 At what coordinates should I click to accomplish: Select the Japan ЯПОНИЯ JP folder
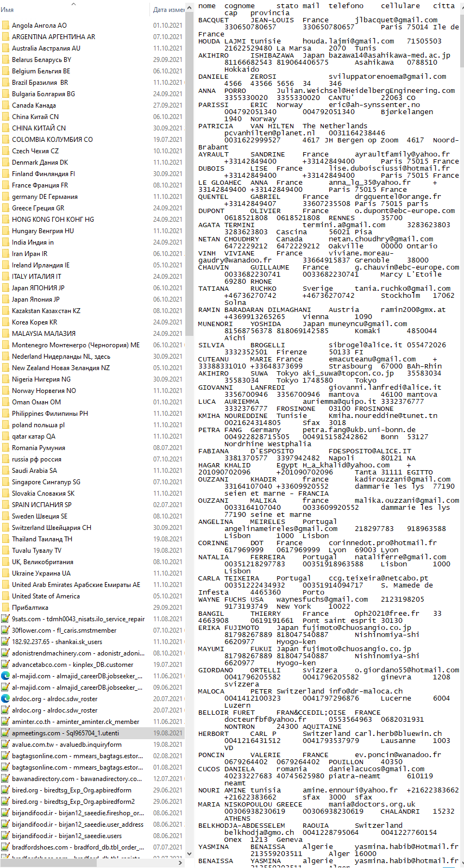point(38,288)
